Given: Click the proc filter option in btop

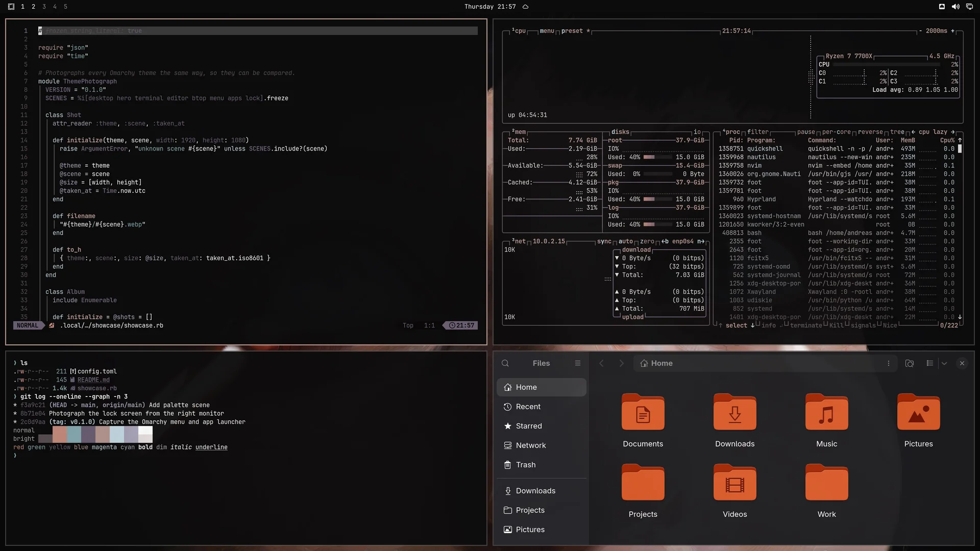Looking at the screenshot, I should (x=758, y=132).
